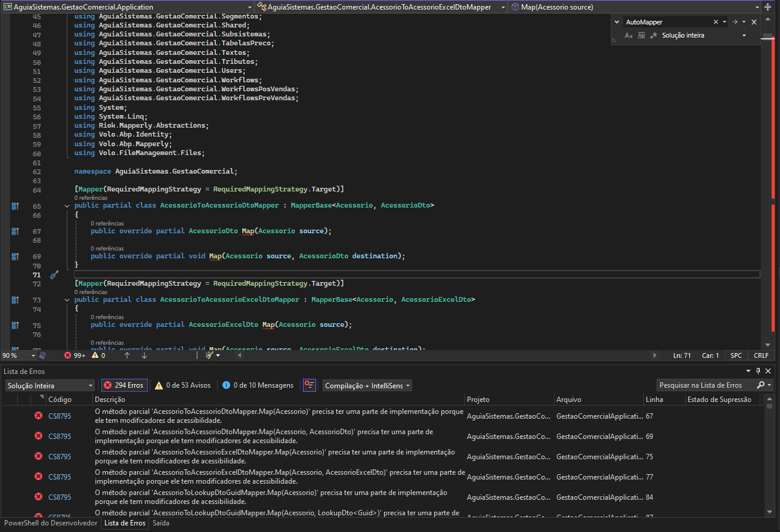
Task: Toggle whole word match in Find
Action: [x=641, y=36]
